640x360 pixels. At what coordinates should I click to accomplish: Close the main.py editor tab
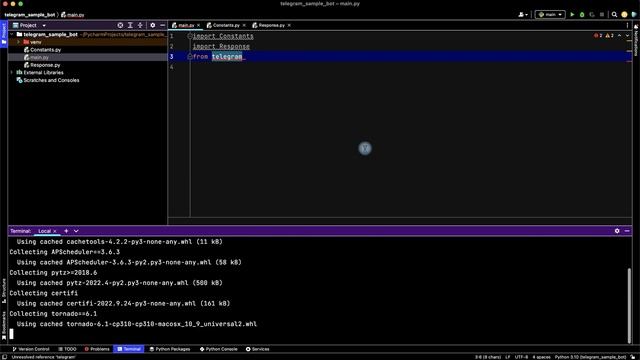[199, 25]
